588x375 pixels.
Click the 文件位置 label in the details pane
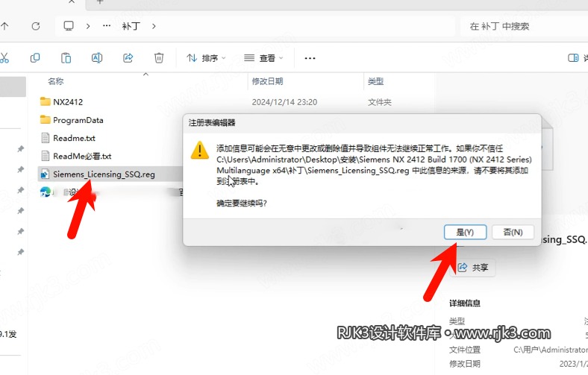pyautogui.click(x=465, y=350)
